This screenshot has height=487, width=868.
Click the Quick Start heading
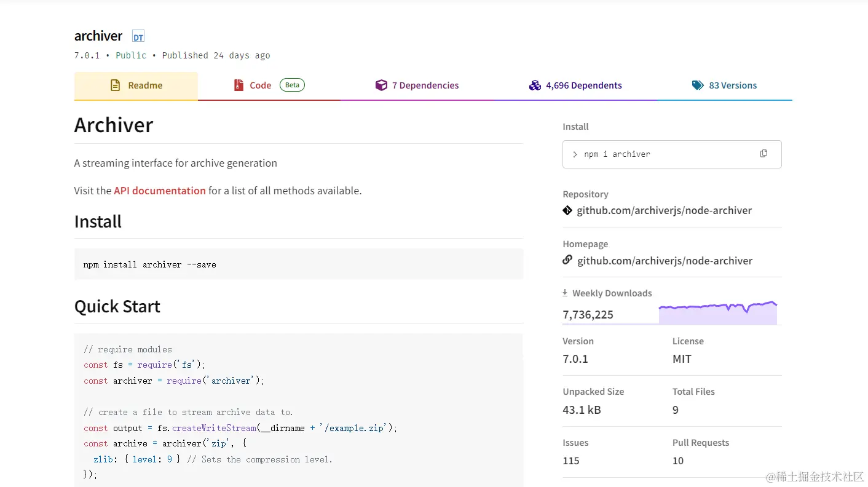point(117,306)
